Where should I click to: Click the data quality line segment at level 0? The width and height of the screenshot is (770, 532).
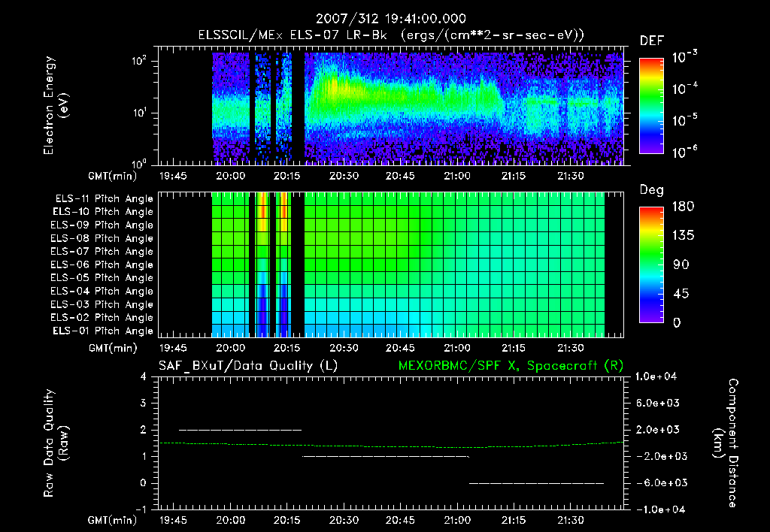tap(536, 483)
